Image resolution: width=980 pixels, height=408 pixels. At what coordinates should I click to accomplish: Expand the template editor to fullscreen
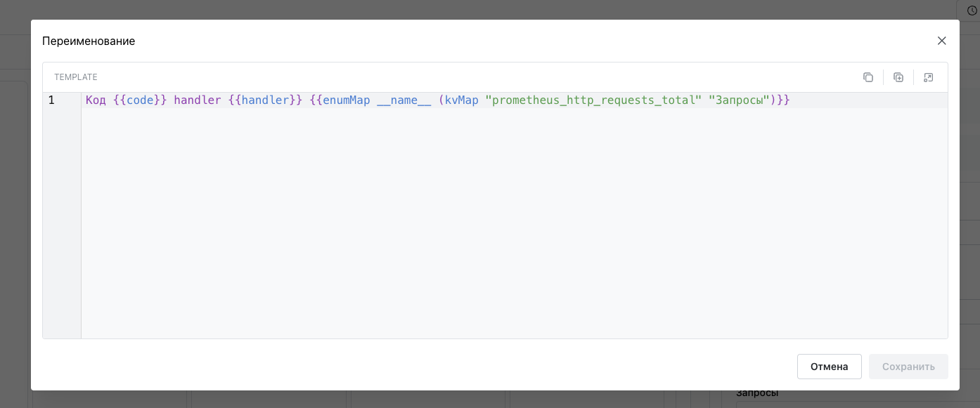pos(929,77)
